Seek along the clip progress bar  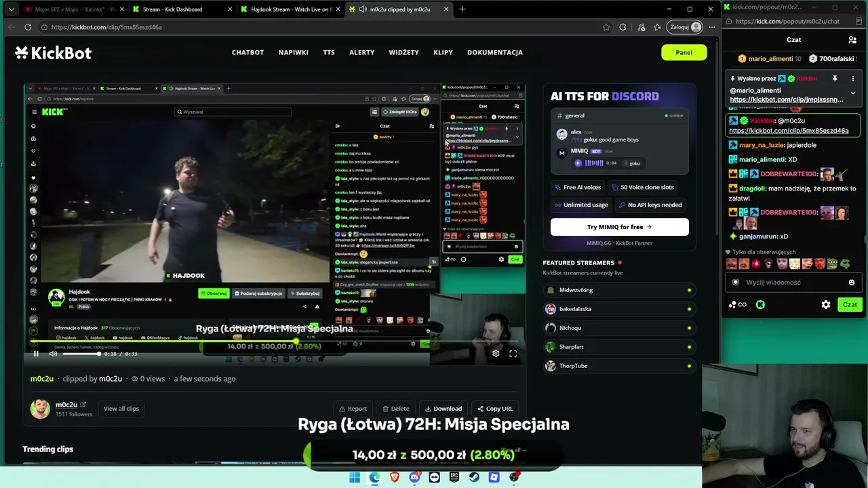coord(275,341)
